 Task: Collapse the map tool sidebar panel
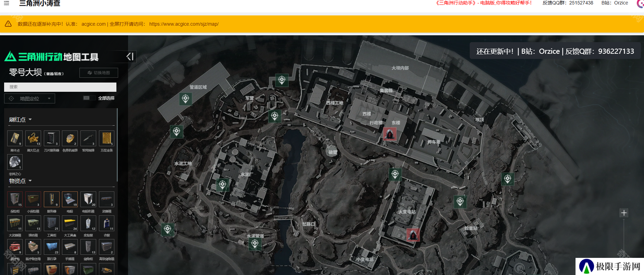coord(130,57)
